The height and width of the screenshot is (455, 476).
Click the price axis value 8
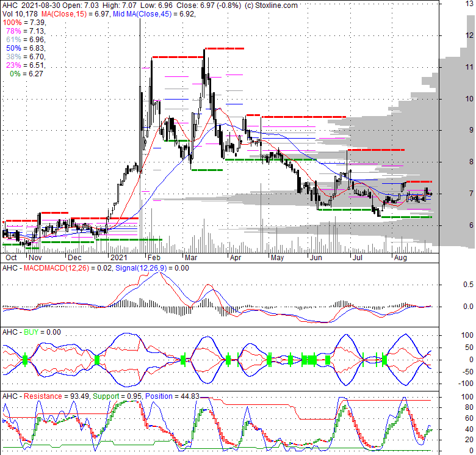[471, 162]
